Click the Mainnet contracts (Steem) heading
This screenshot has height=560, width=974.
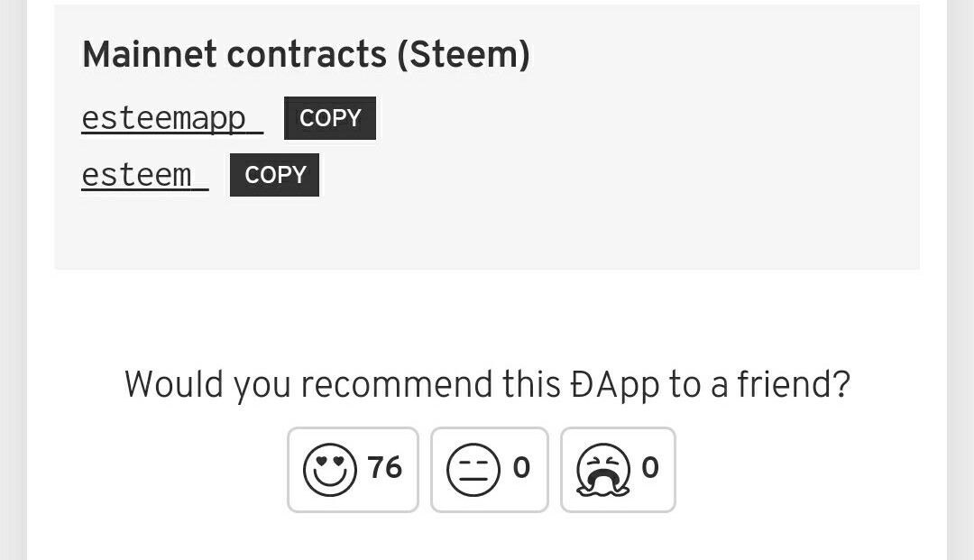point(306,55)
